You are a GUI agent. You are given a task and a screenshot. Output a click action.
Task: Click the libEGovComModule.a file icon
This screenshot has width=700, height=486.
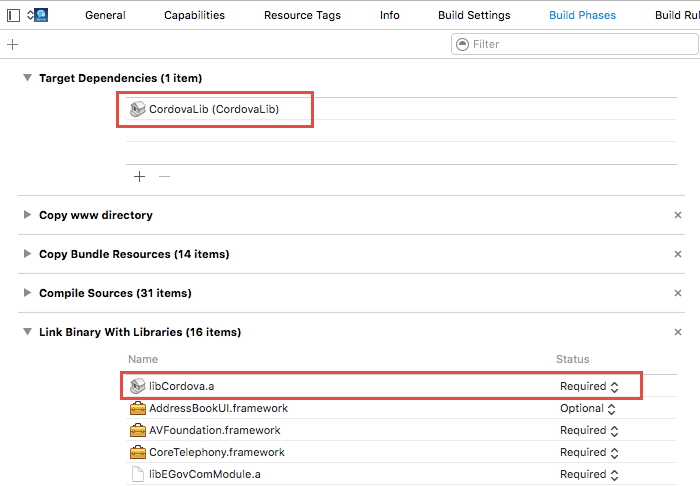[x=138, y=474]
